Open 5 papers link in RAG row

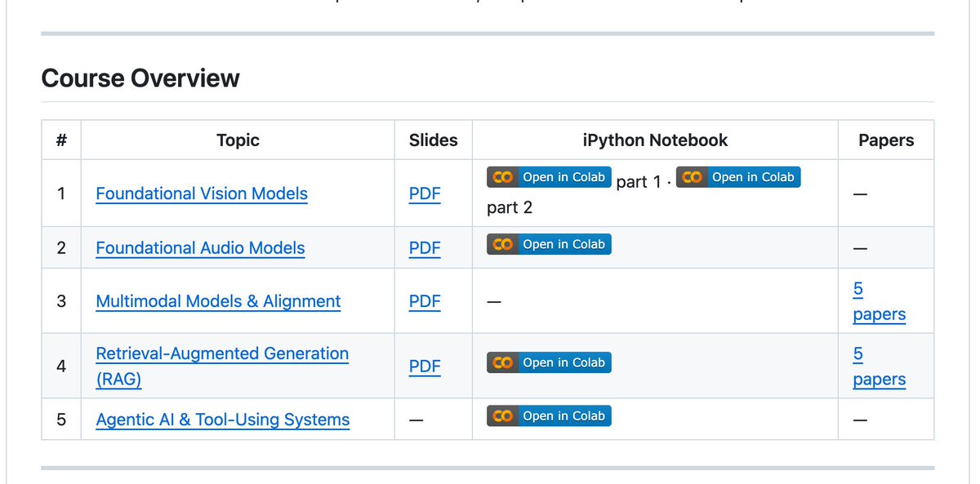tap(880, 366)
